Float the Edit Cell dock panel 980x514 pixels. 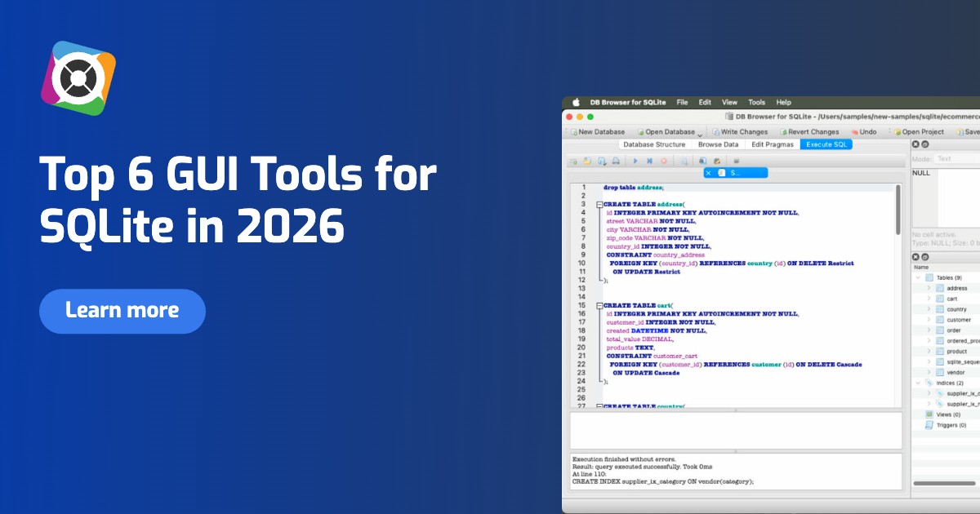tap(925, 144)
